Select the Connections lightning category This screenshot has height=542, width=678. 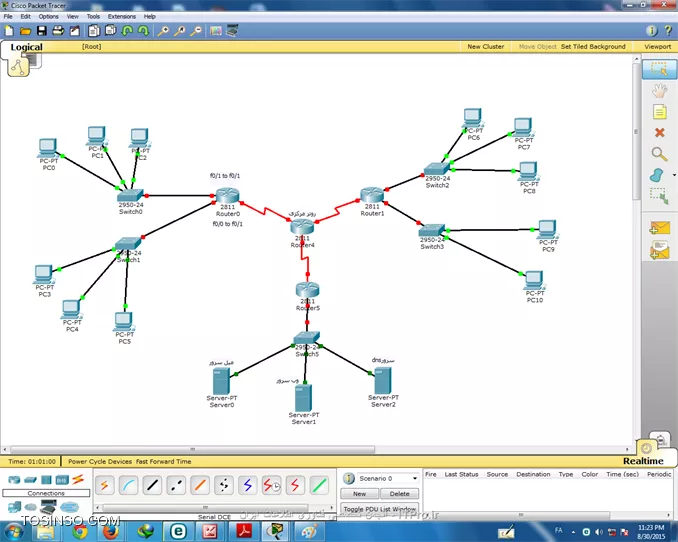(x=78, y=479)
